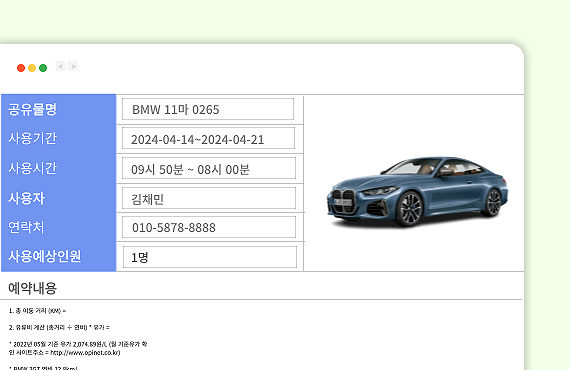The width and height of the screenshot is (570, 370).
Task: Focus the 09시 50분 ~ 08시 00분 time field
Action: [209, 168]
